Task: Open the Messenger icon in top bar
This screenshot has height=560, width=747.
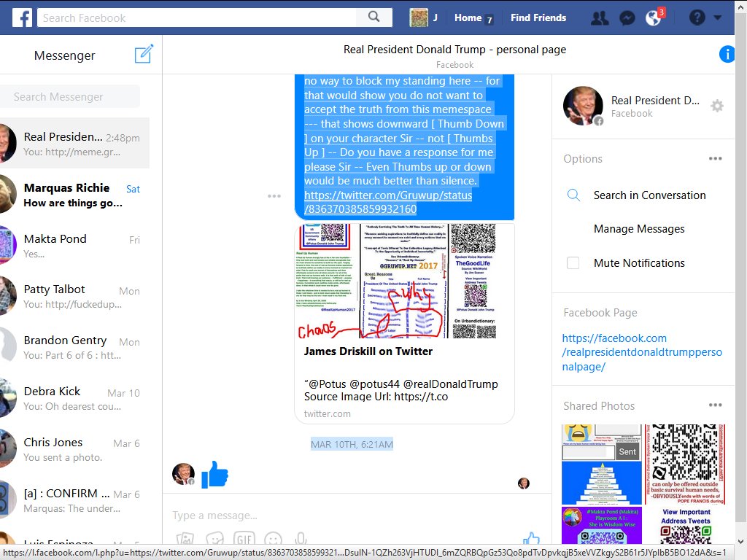Action: (627, 18)
